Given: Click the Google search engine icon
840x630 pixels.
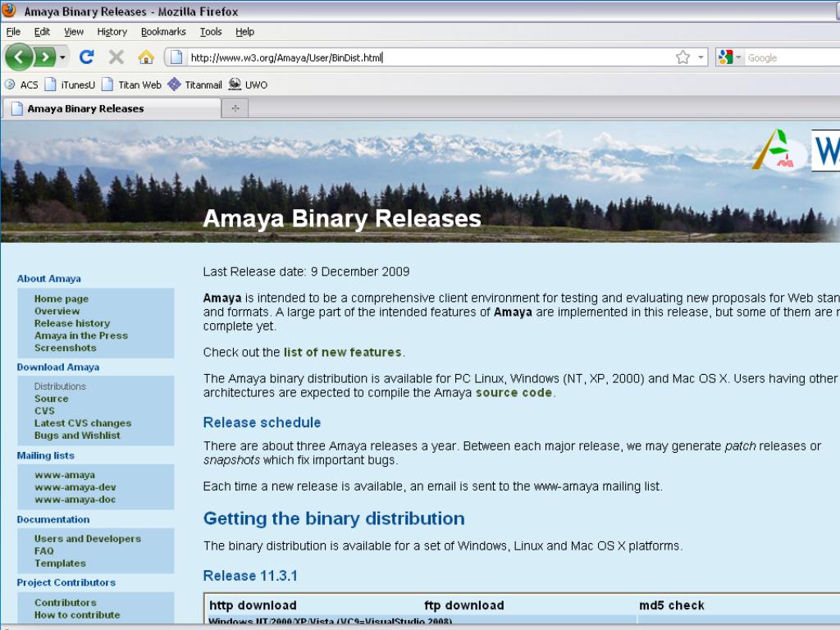Looking at the screenshot, I should click(725, 57).
